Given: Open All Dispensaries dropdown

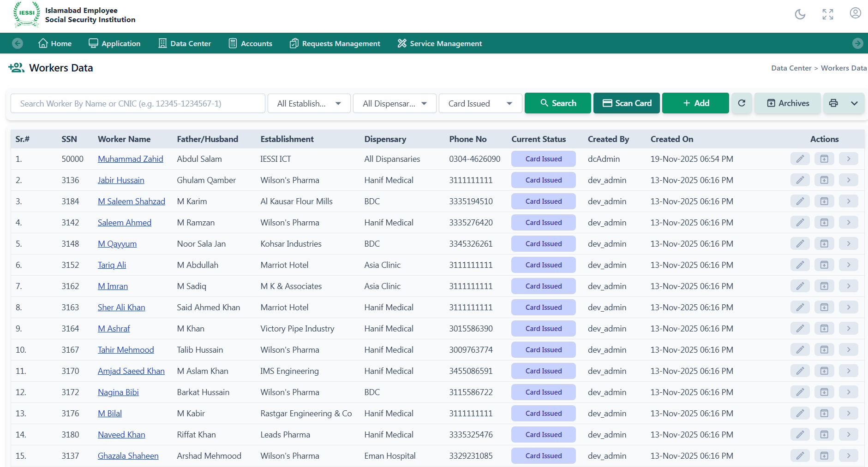Looking at the screenshot, I should tap(394, 104).
